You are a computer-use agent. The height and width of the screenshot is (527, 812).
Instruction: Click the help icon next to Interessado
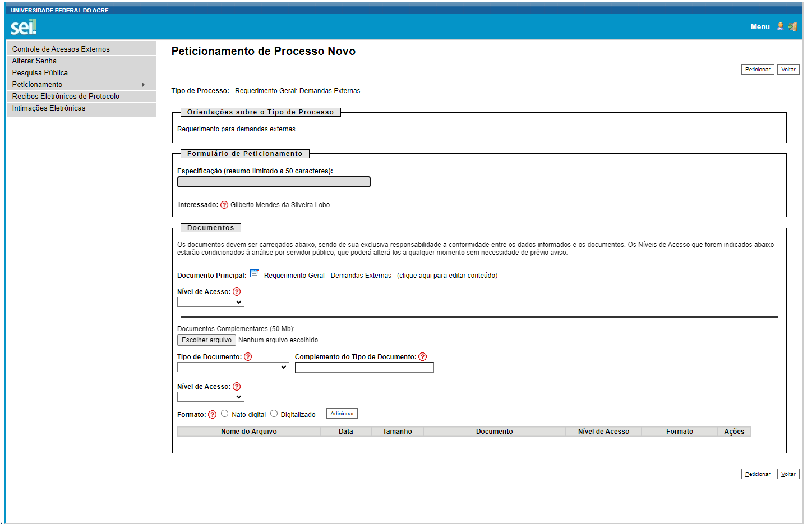[224, 205]
